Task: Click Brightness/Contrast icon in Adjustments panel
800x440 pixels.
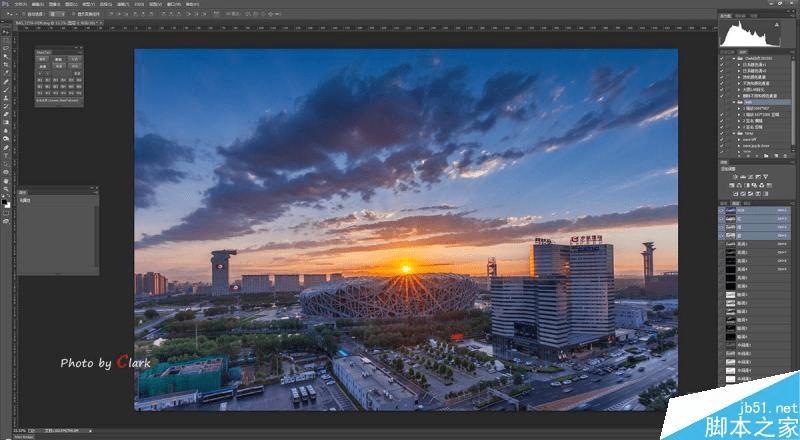Action: [x=735, y=177]
